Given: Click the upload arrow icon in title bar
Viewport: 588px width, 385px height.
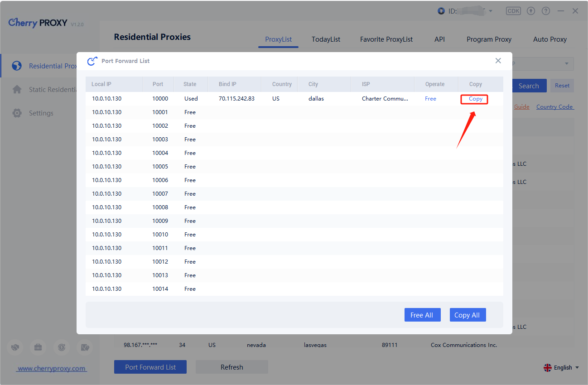Looking at the screenshot, I should coord(531,11).
